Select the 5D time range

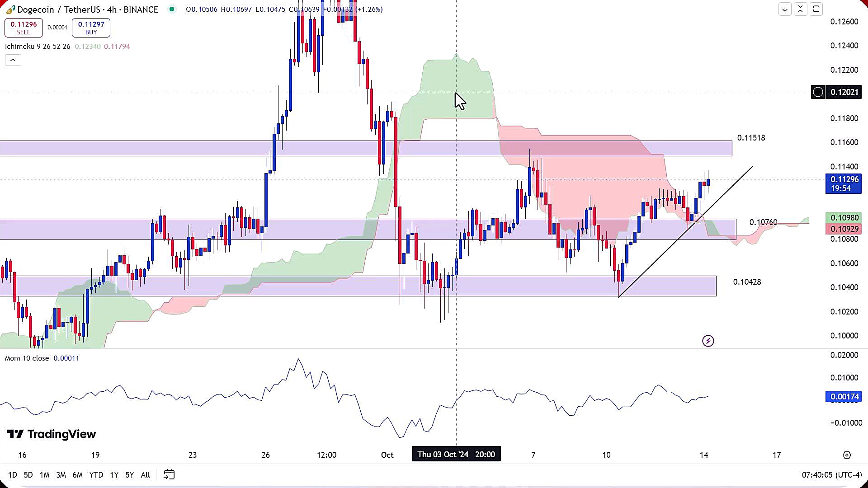click(x=28, y=475)
